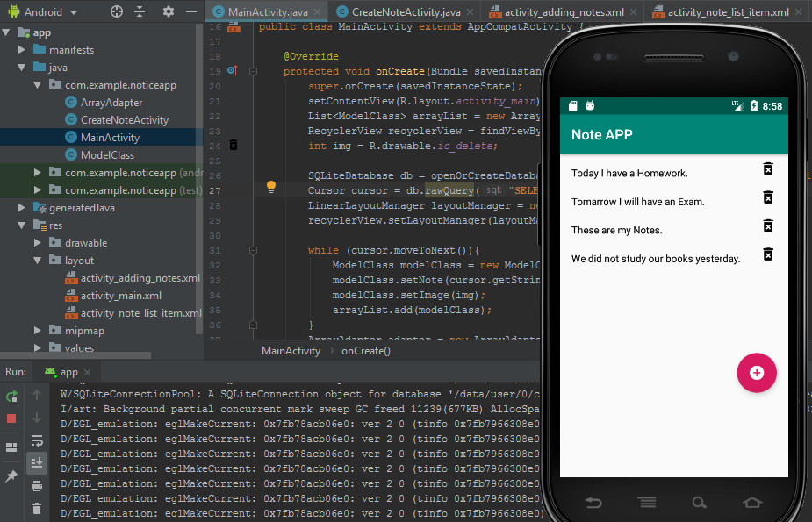Expand the generatedJava folder

coord(22,207)
